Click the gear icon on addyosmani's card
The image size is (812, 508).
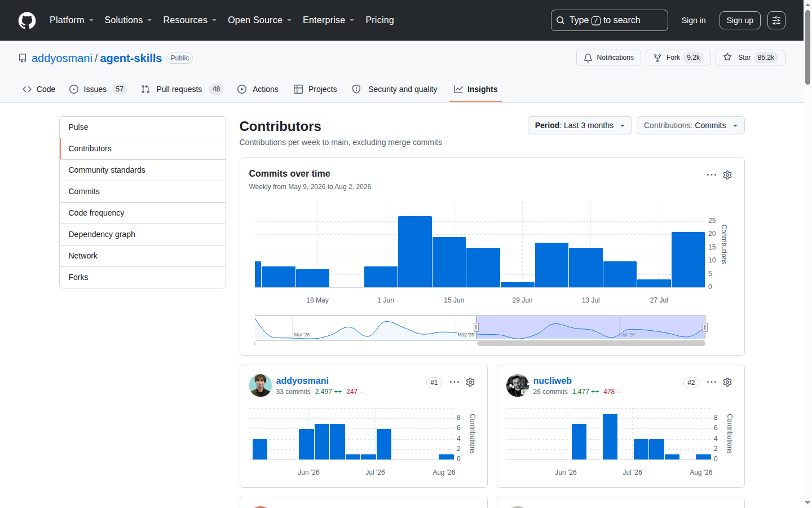[470, 382]
